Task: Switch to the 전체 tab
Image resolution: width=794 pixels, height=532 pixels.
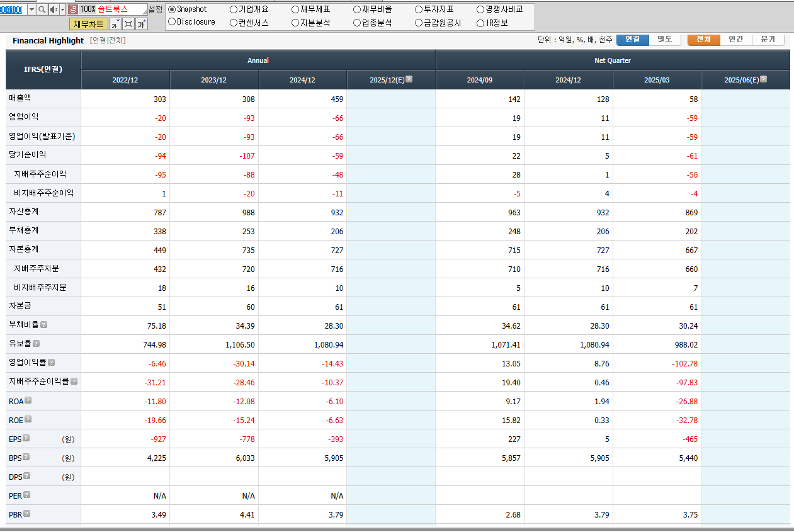Action: (x=703, y=39)
